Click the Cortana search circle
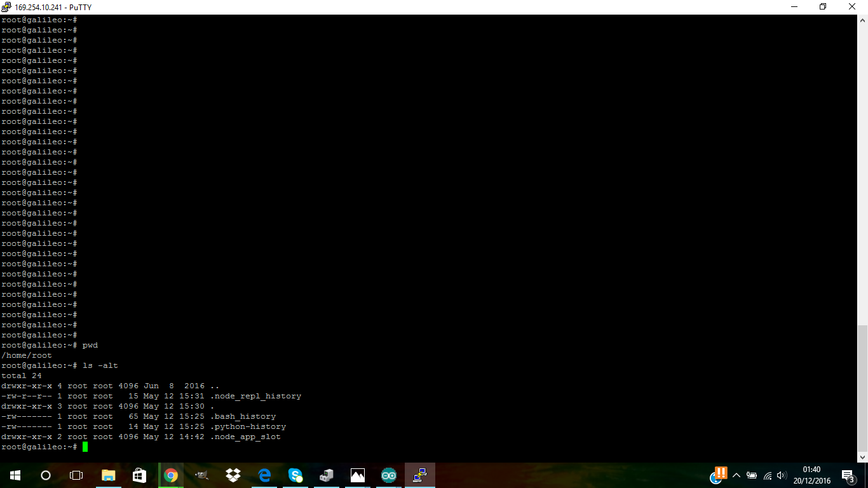This screenshot has width=868, height=488. [x=46, y=475]
